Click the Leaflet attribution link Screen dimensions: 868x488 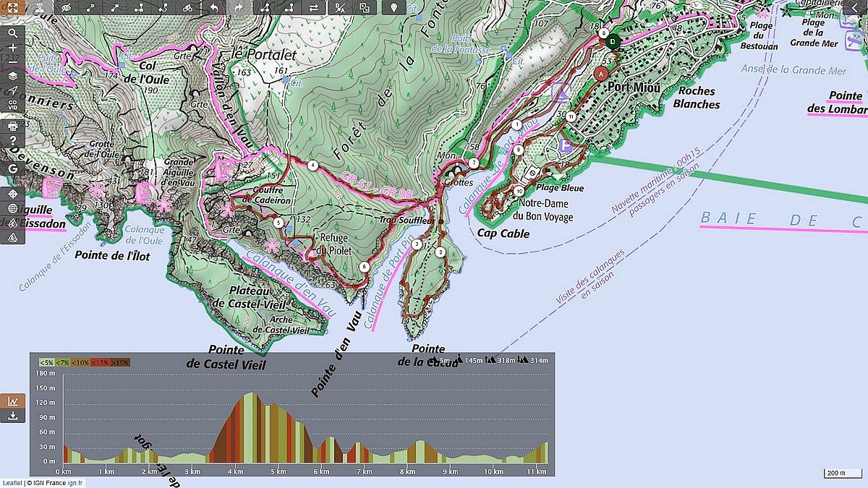(x=12, y=482)
